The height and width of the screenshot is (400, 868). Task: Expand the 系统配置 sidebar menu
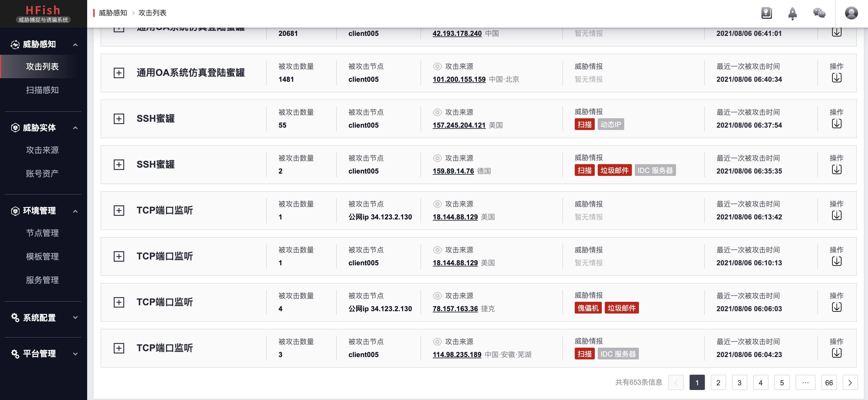(x=75, y=318)
